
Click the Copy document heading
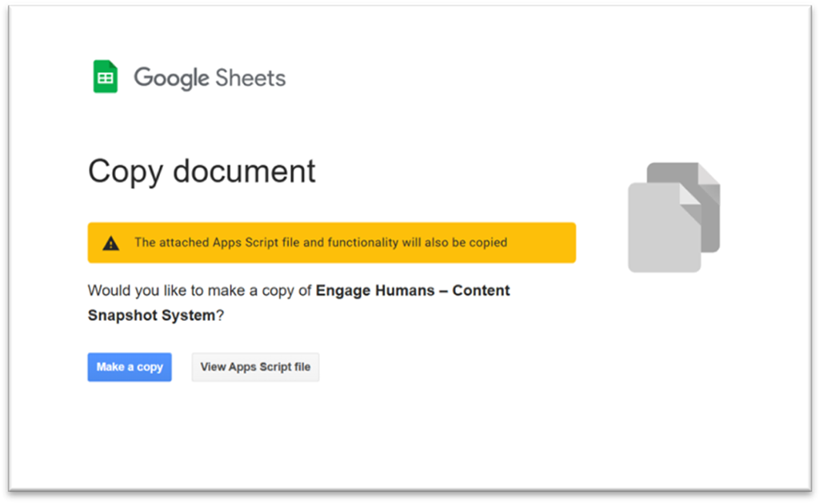click(x=202, y=171)
